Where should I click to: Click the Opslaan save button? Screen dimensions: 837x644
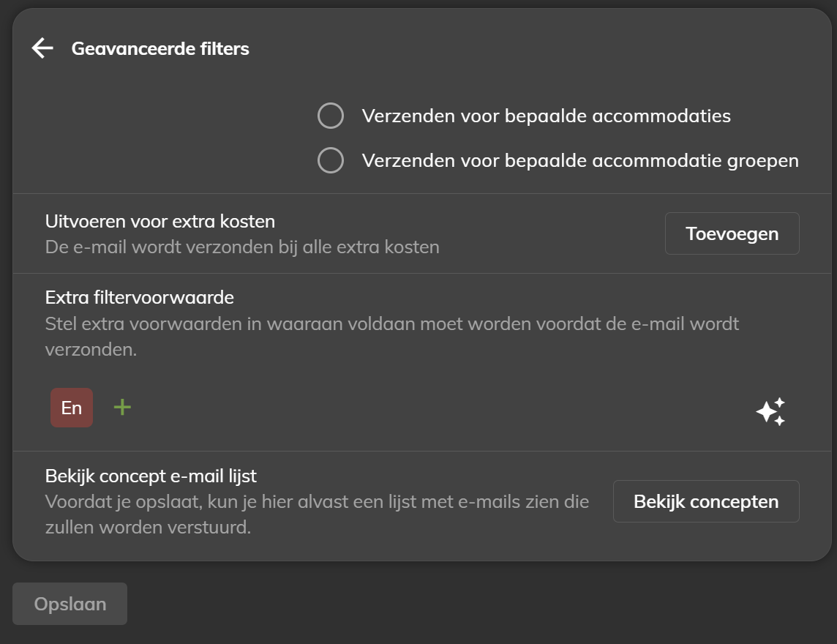coord(70,604)
